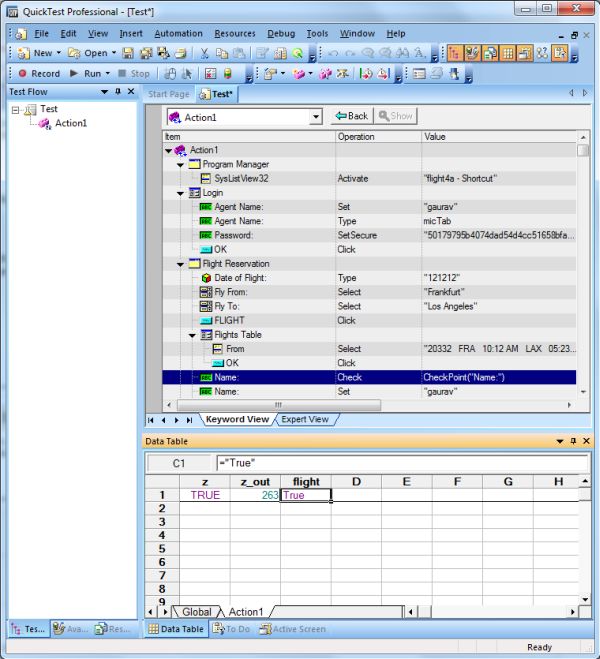Click the Print icon in the toolbar

(x=181, y=53)
